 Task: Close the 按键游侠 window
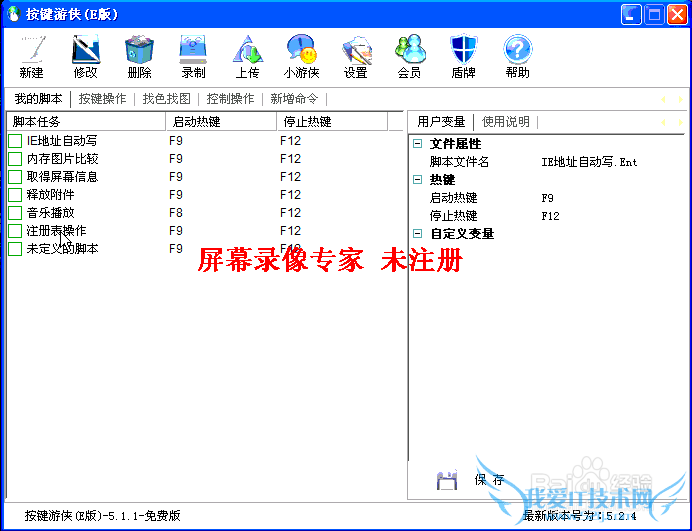coord(677,15)
